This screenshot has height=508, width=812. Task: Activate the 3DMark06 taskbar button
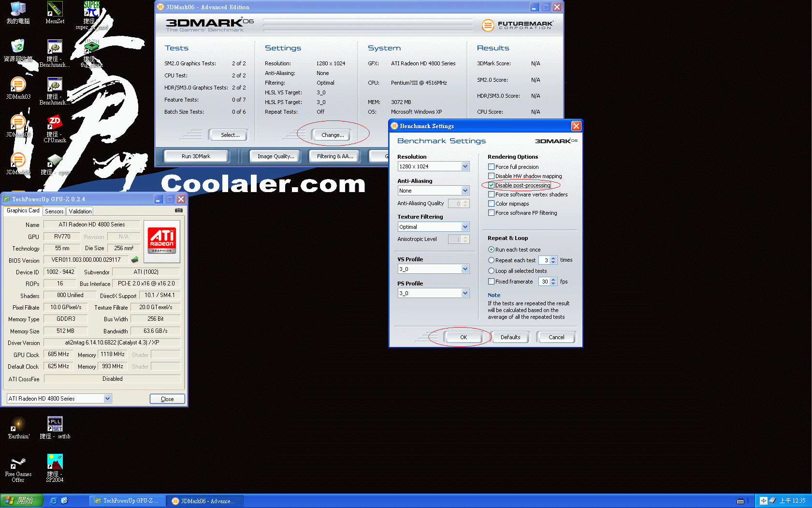(x=205, y=501)
